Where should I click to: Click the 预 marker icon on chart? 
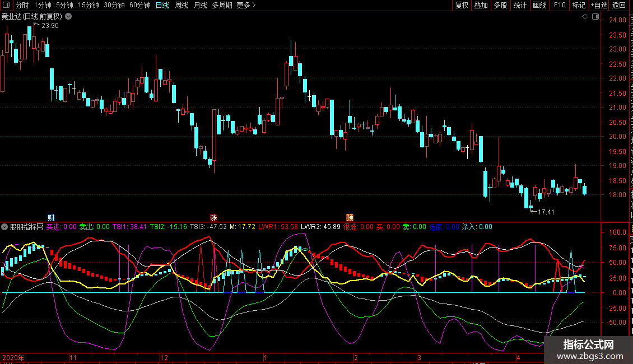pos(350,217)
